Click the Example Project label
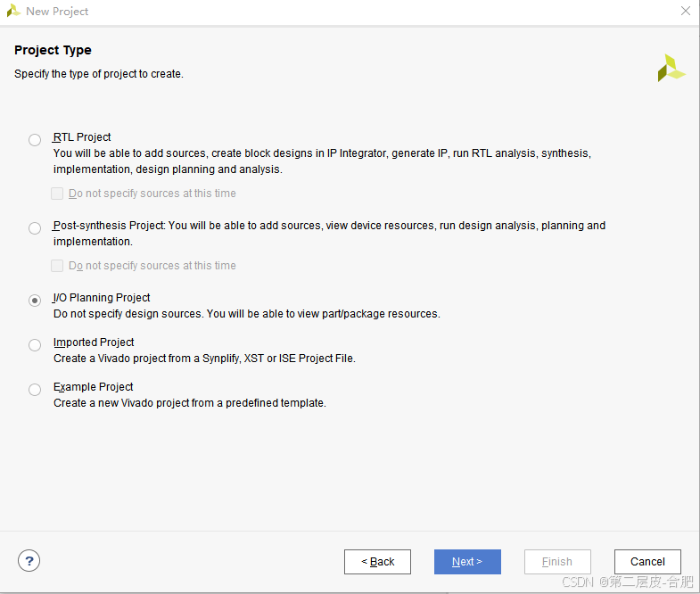 tap(94, 387)
